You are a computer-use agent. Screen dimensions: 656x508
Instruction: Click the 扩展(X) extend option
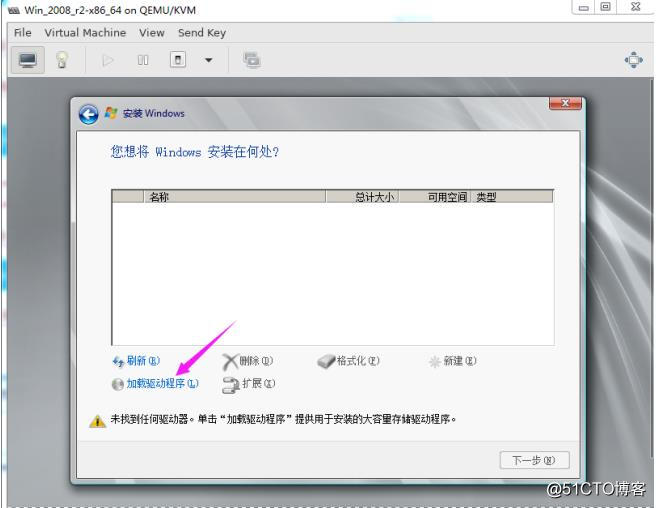click(249, 384)
